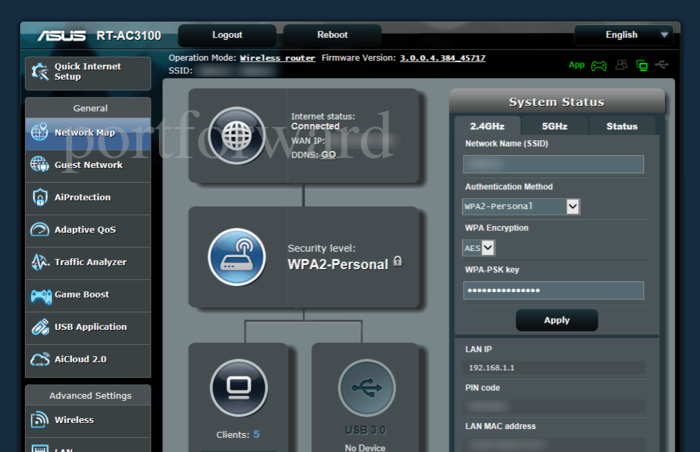Click the Clients monitor circle icon
The height and width of the screenshot is (452, 700).
[239, 388]
